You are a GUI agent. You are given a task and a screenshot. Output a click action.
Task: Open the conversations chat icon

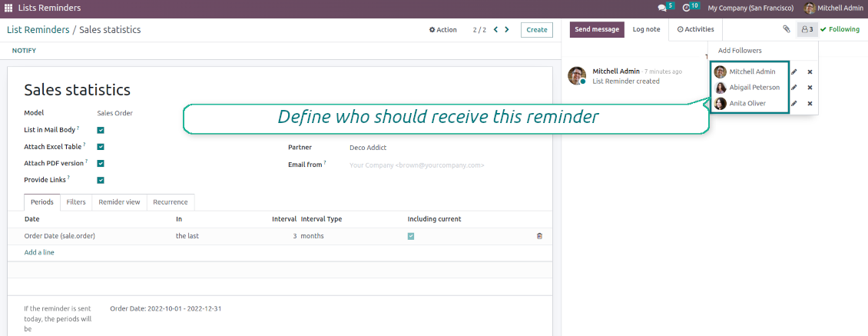pyautogui.click(x=662, y=8)
